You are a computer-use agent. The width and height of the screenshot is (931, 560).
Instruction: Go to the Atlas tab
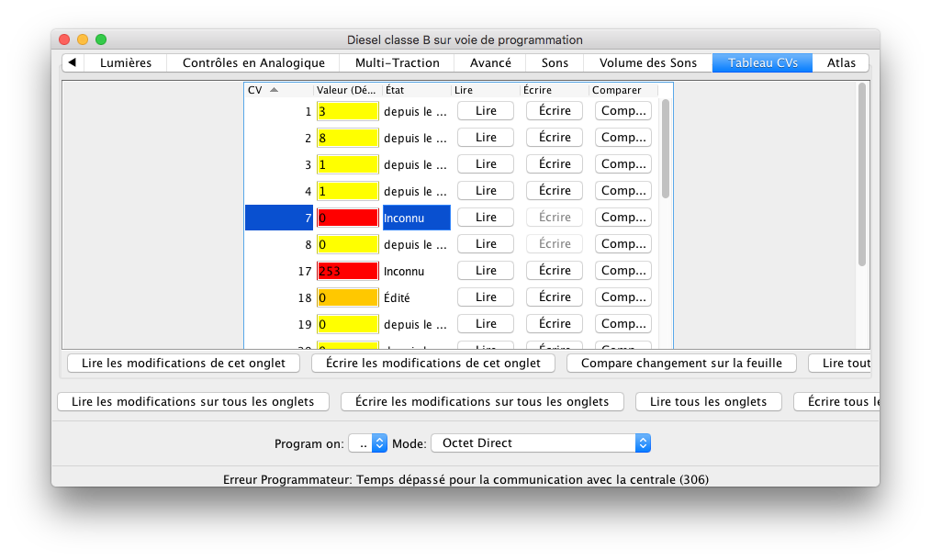click(841, 63)
